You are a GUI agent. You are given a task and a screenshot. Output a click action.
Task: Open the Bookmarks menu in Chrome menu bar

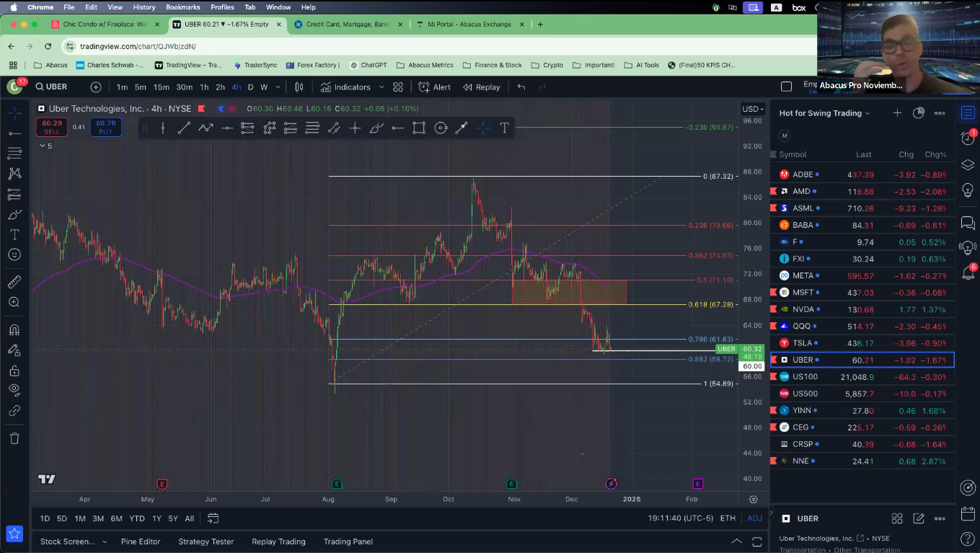tap(183, 7)
